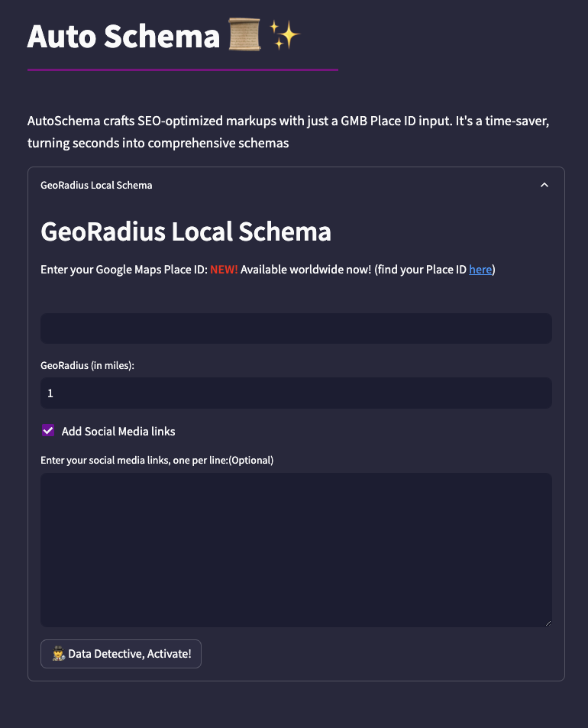The width and height of the screenshot is (588, 728).
Task: Click the sparkles emoji beside the title
Action: (285, 34)
